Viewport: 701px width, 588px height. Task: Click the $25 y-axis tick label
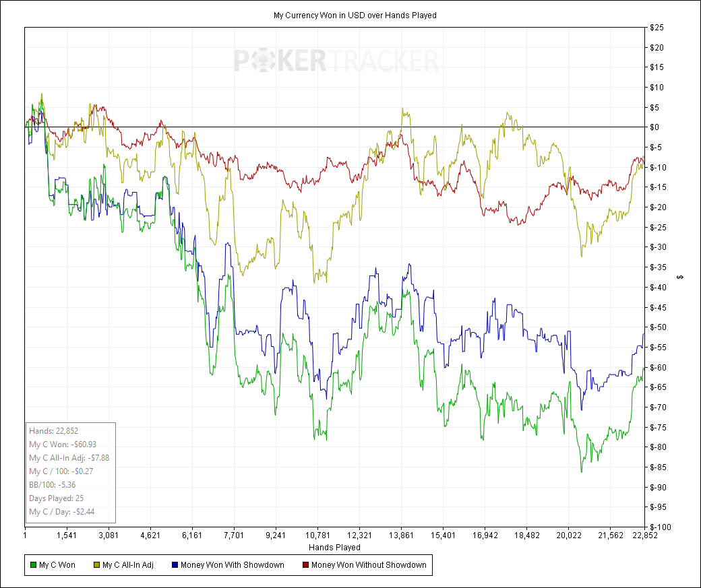[x=657, y=28]
